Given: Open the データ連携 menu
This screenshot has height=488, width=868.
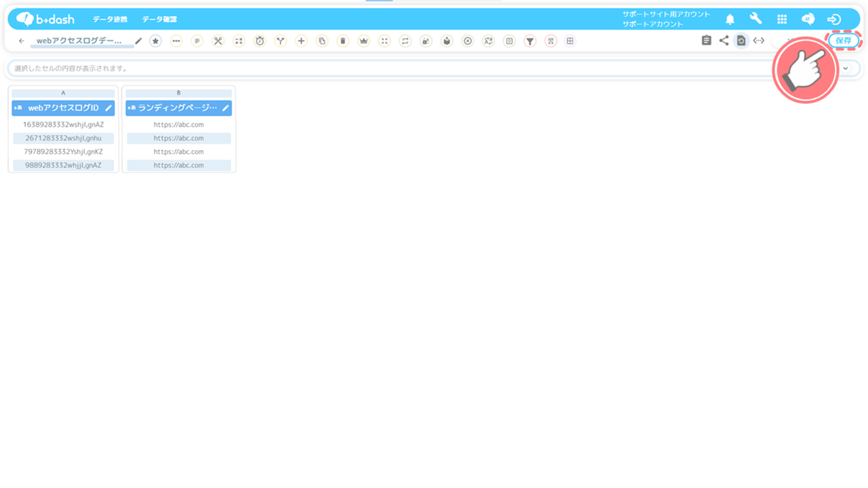Looking at the screenshot, I should pos(110,19).
